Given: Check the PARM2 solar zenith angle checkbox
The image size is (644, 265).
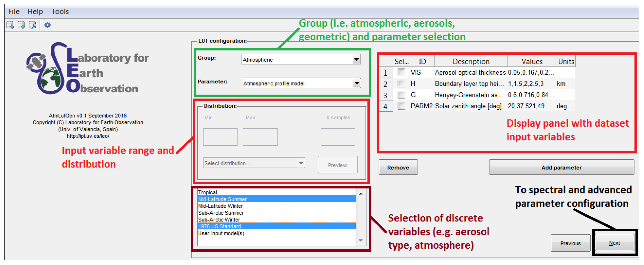Looking at the screenshot, I should pyautogui.click(x=401, y=106).
